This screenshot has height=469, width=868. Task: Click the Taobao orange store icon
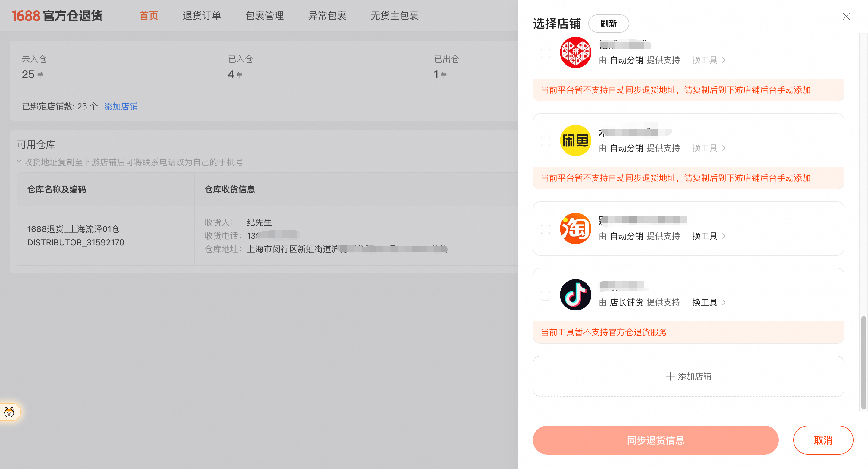tap(575, 228)
